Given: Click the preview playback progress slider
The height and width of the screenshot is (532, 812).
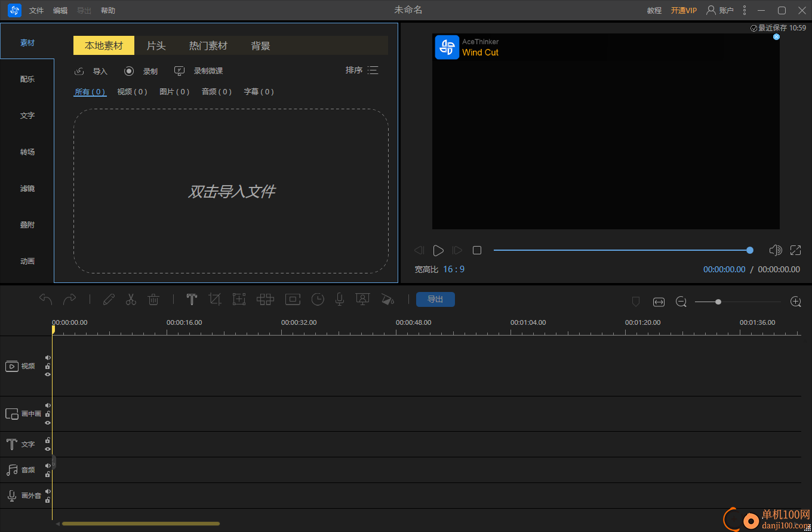Looking at the screenshot, I should coord(623,250).
